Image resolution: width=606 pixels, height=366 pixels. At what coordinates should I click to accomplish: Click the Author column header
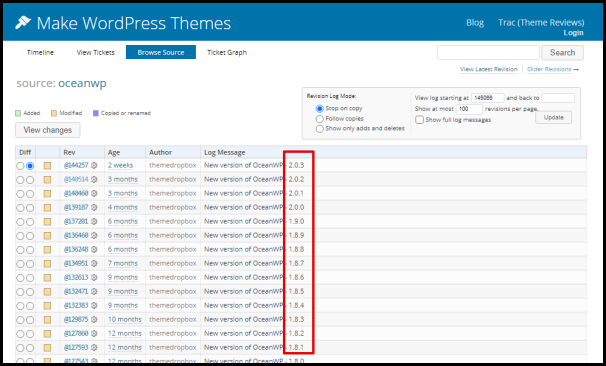coord(160,152)
